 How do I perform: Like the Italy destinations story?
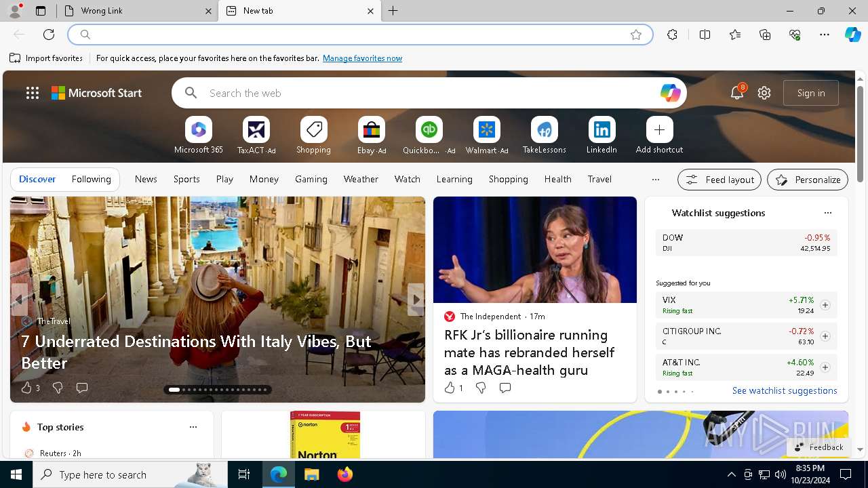click(x=26, y=388)
